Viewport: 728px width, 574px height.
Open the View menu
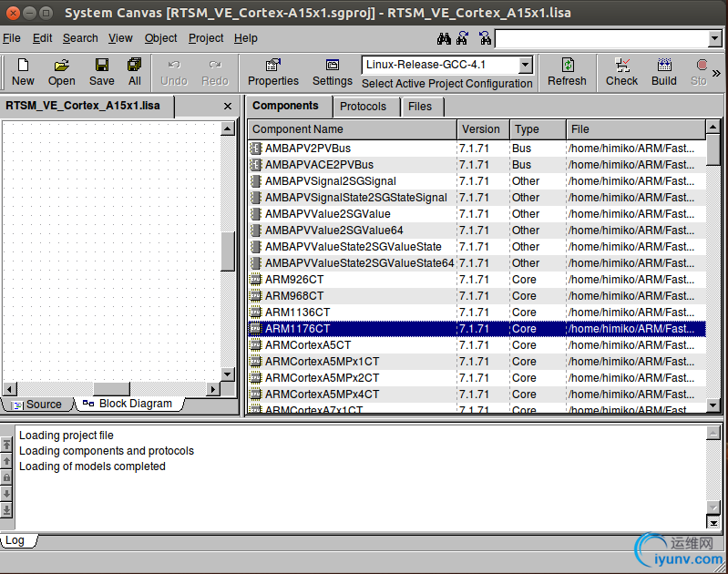(x=120, y=38)
